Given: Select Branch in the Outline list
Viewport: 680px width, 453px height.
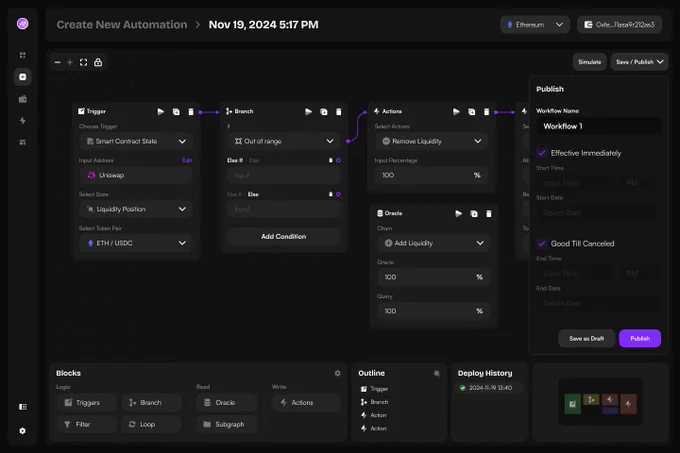Looking at the screenshot, I should click(374, 402).
